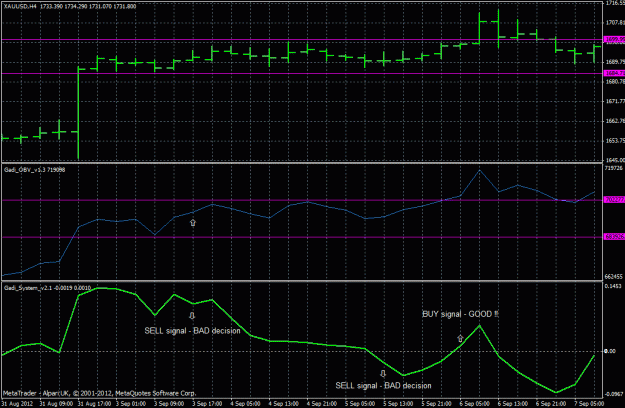Click the 6 Sep 21:00 time label

551,404
